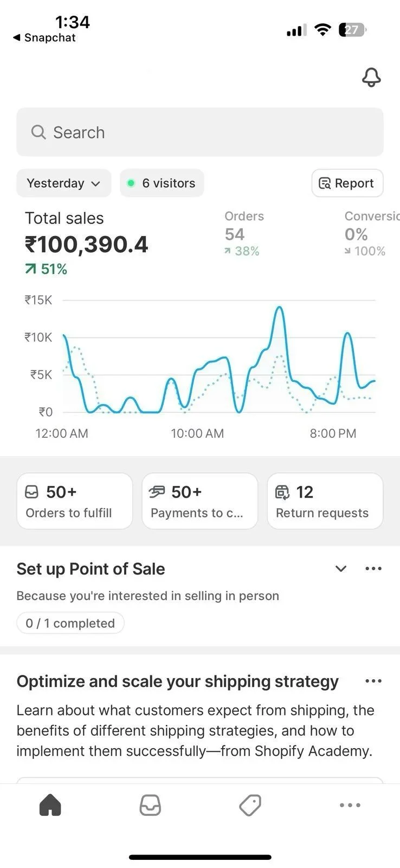400x868 pixels.
Task: Open the Report view
Action: tap(347, 183)
